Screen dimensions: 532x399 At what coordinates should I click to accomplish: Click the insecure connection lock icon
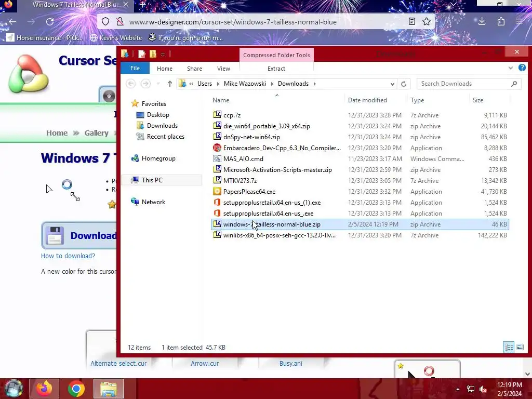pyautogui.click(x=120, y=22)
